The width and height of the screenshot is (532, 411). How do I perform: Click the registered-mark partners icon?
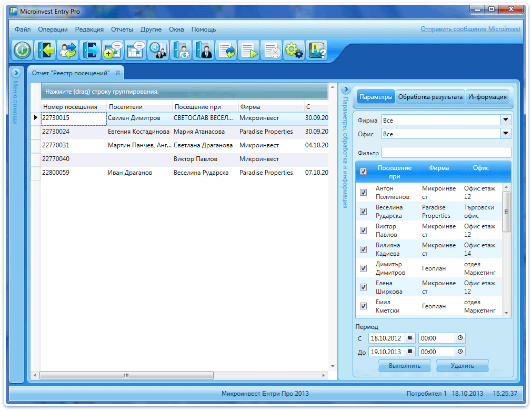[158, 50]
